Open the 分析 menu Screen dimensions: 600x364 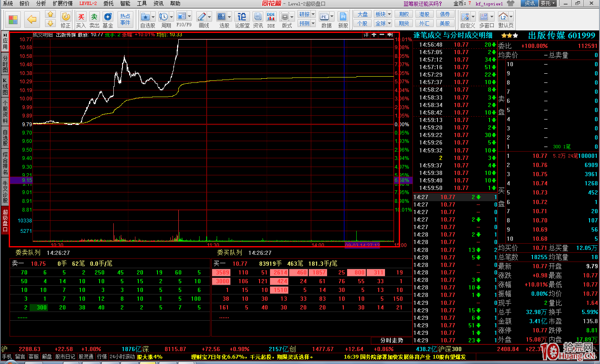(41, 3)
